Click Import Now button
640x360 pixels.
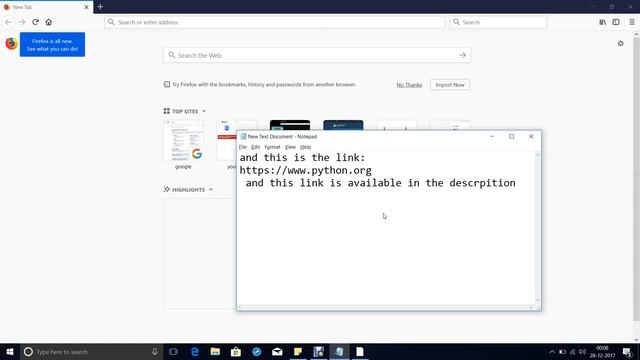click(x=450, y=85)
